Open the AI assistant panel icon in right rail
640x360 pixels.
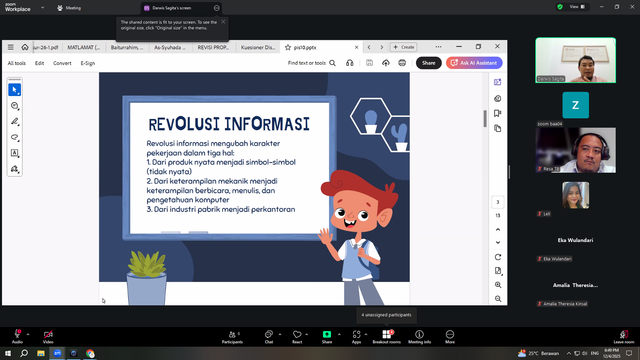pyautogui.click(x=498, y=82)
